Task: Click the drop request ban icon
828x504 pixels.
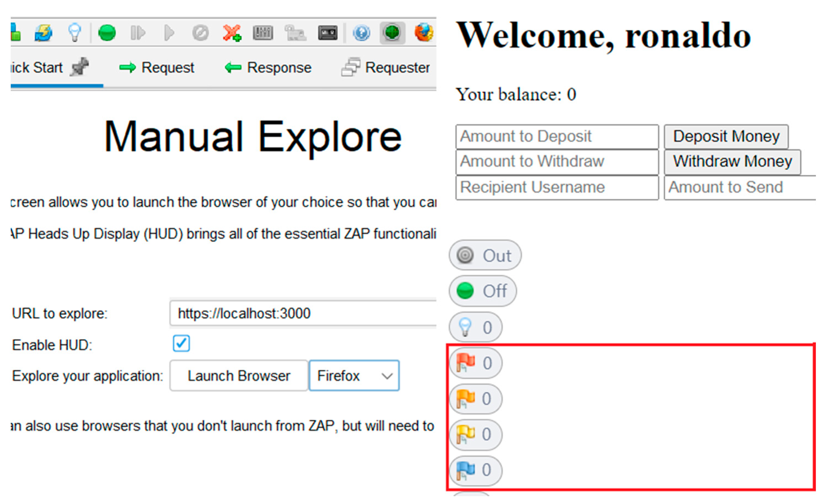Action: point(200,33)
